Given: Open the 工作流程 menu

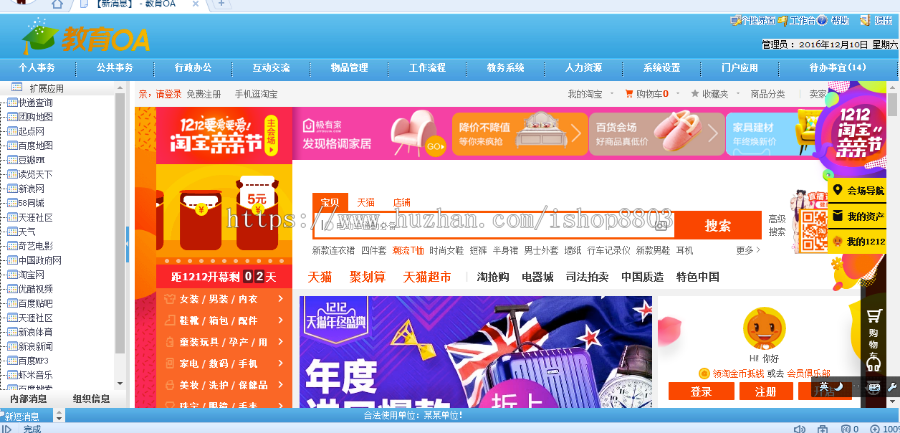Looking at the screenshot, I should click(x=428, y=68).
